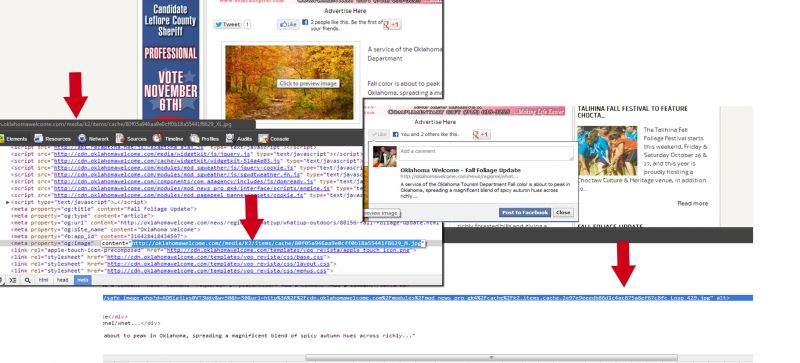Open the Profiles panel

coord(205,139)
